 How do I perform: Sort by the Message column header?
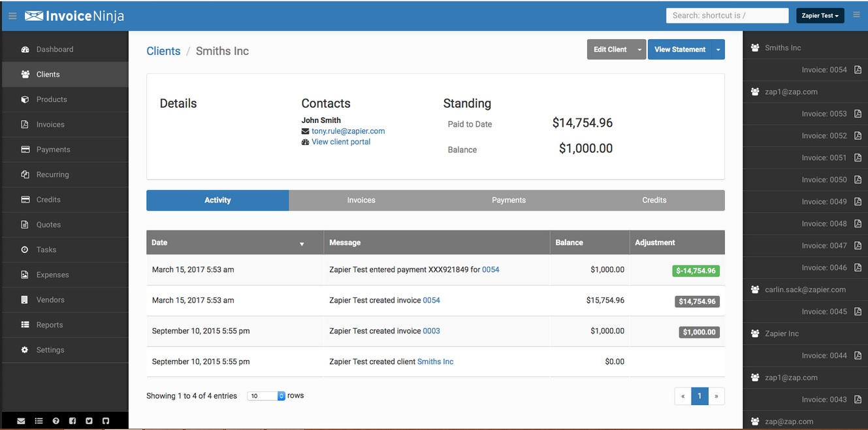tap(437, 242)
